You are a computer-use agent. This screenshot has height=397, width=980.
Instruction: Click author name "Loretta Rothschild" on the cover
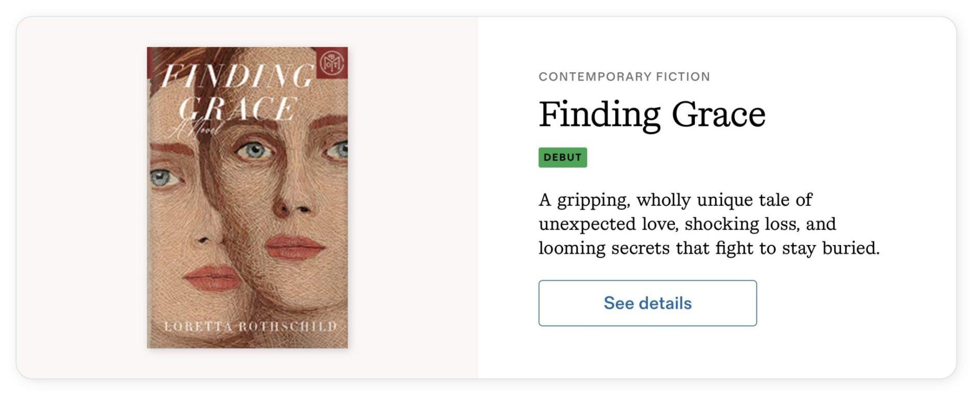tap(250, 326)
